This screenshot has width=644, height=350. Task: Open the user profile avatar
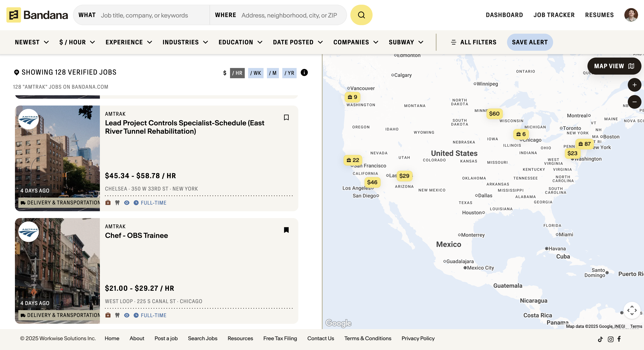pyautogui.click(x=631, y=15)
